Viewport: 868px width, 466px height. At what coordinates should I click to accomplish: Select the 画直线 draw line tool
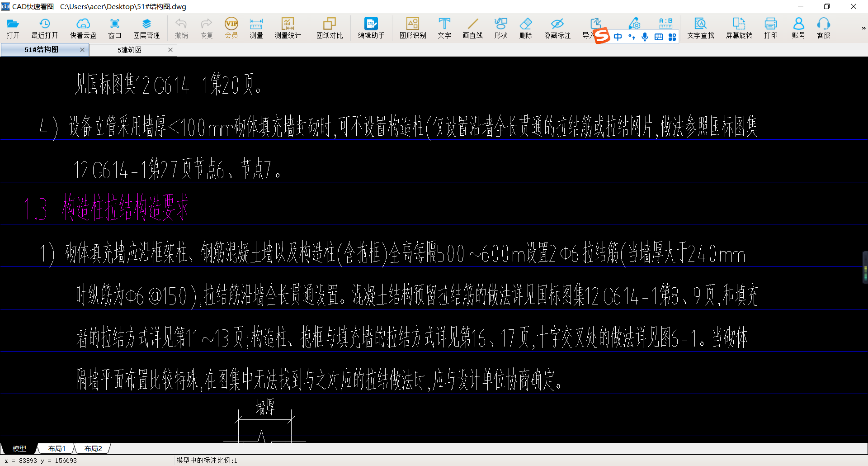[x=473, y=29]
